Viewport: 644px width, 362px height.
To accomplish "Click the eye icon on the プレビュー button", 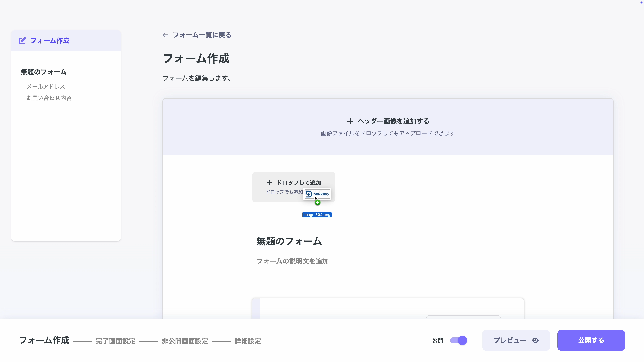I will (x=535, y=340).
